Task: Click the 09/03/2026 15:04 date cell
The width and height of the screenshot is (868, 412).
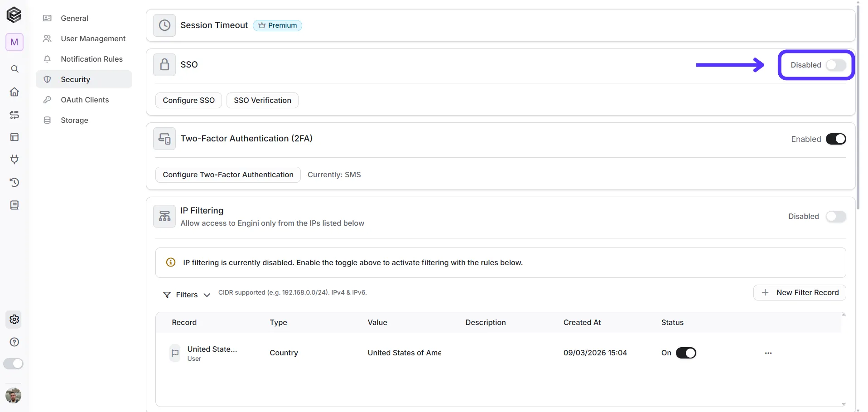Action: pos(595,353)
